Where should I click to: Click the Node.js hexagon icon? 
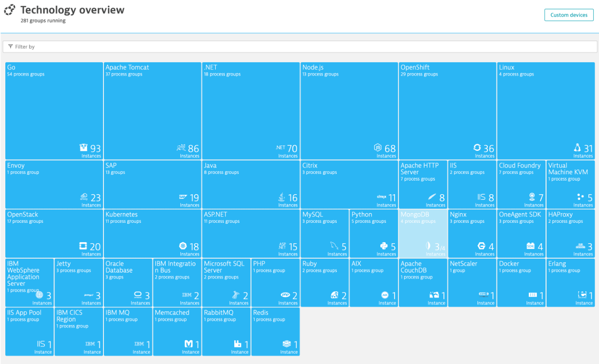click(x=378, y=148)
